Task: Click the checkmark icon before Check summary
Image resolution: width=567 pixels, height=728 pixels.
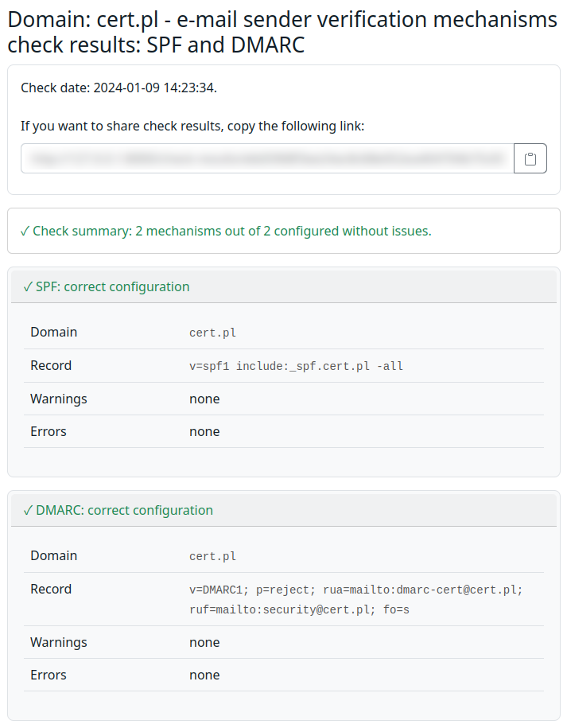Action: 25,231
